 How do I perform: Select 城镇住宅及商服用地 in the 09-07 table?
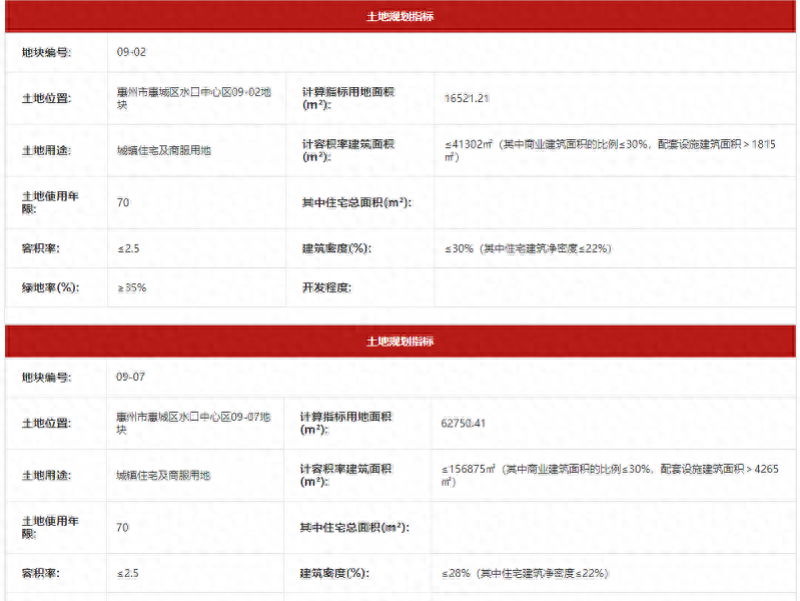(163, 475)
